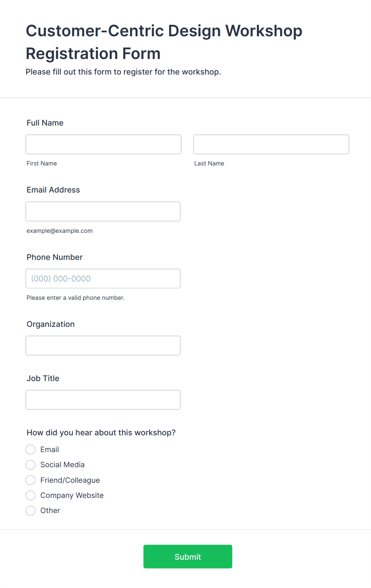
Task: Pick the Friend/Colleague radio option
Action: point(31,480)
